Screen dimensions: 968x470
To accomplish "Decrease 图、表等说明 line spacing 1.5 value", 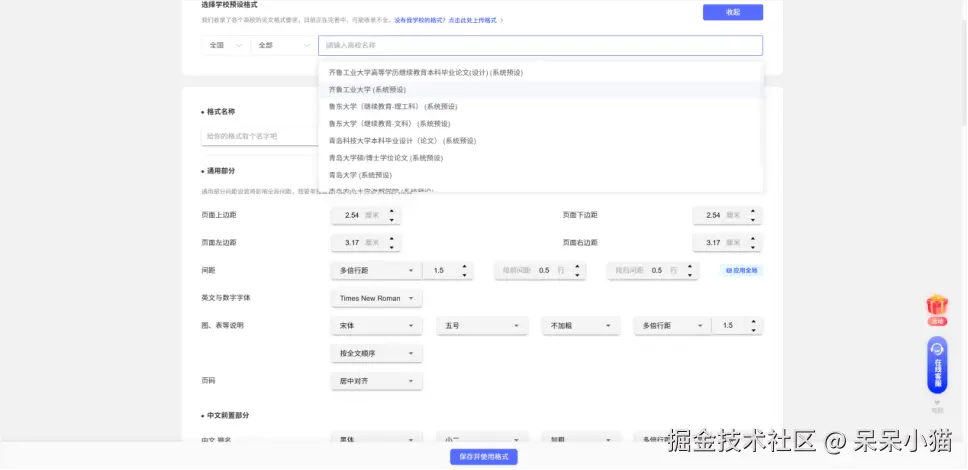I will pyautogui.click(x=753, y=330).
